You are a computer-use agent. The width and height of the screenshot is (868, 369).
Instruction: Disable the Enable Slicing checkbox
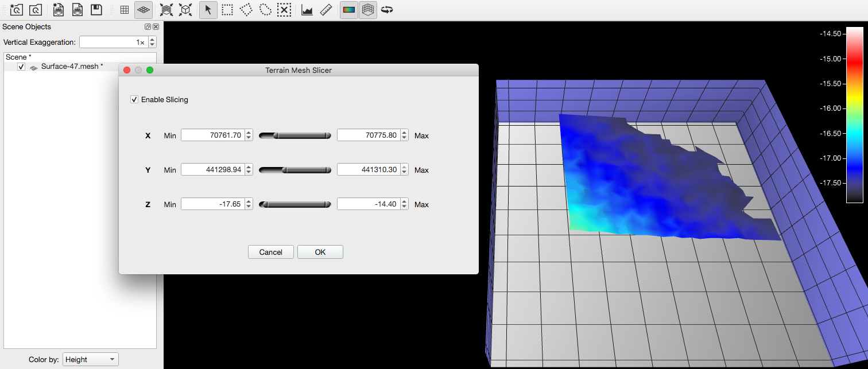tap(135, 100)
